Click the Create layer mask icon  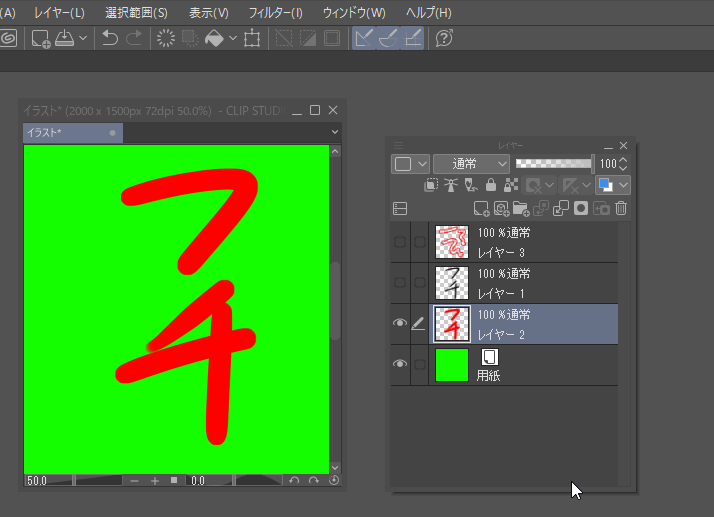(581, 209)
